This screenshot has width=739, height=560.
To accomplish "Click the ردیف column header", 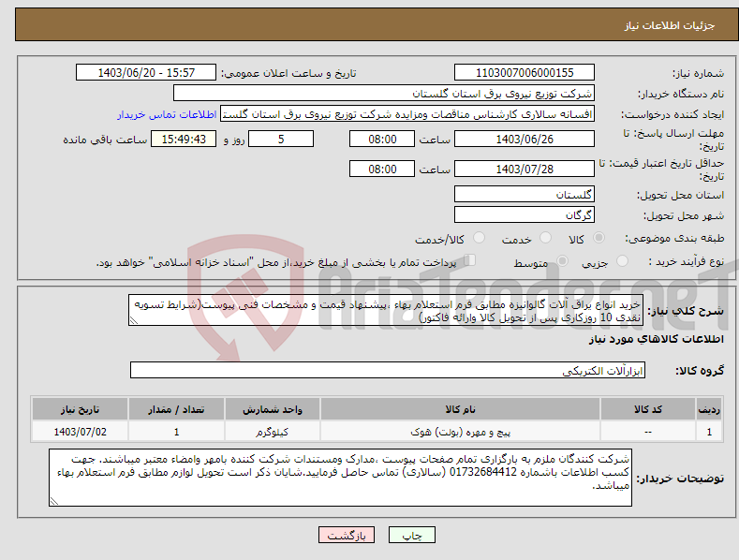I will (x=709, y=409).
